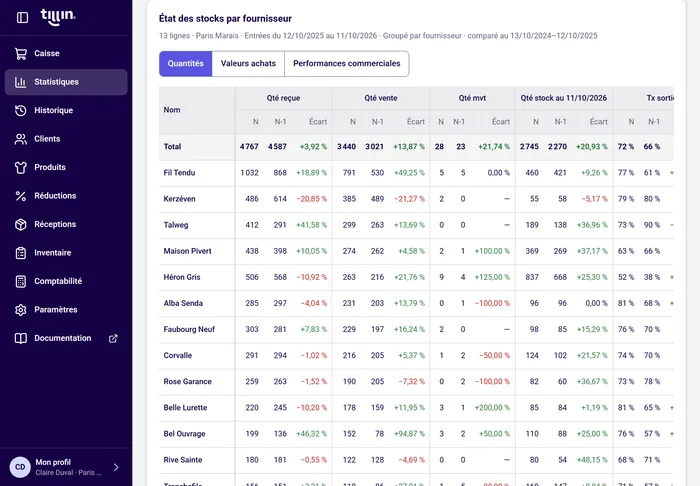Click the Comptabilité calculator icon

pos(21,281)
